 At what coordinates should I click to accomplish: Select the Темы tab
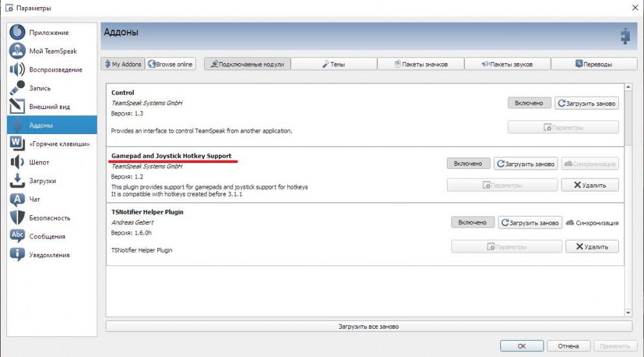click(x=334, y=64)
